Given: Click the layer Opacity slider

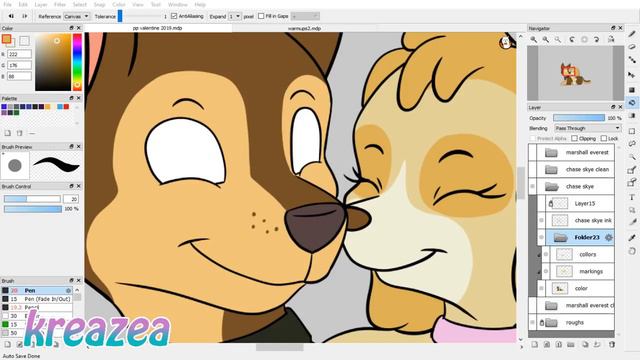Looking at the screenshot, I should (x=579, y=118).
